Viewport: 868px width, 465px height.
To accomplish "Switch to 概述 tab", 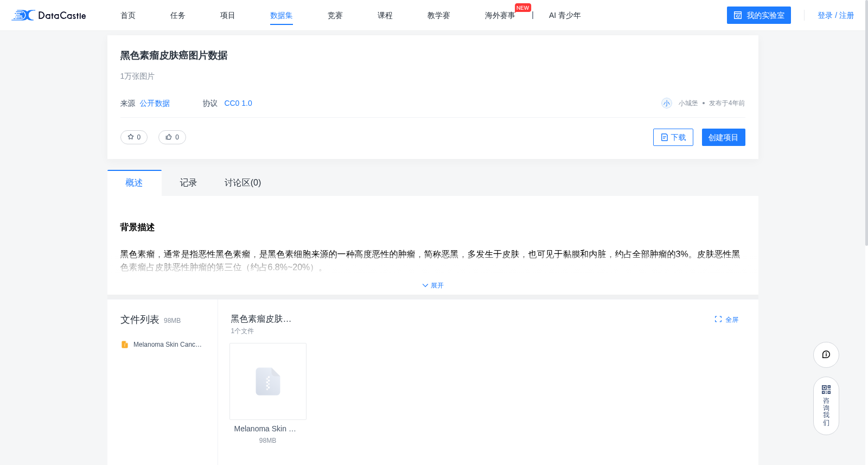I will click(134, 183).
